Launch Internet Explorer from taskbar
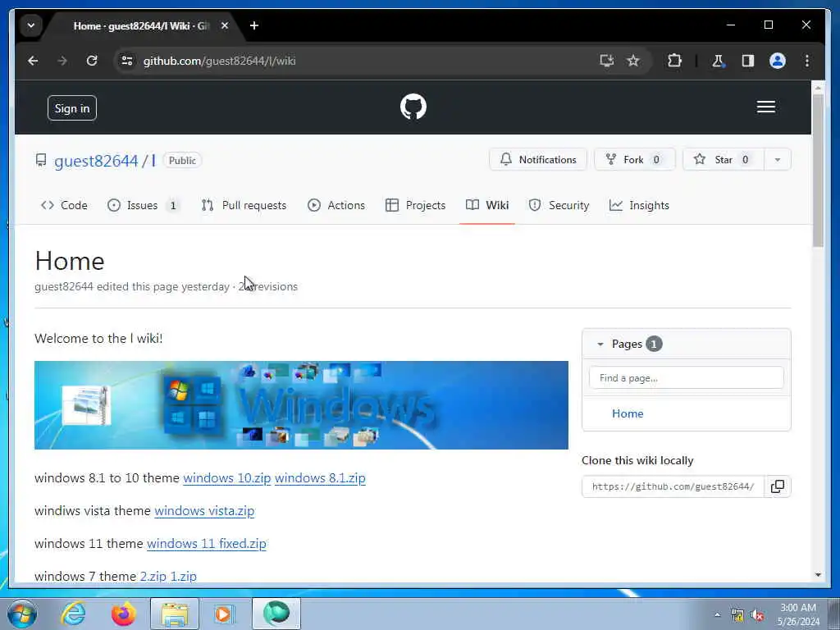Viewport: 840px width, 630px height. pos(73,614)
